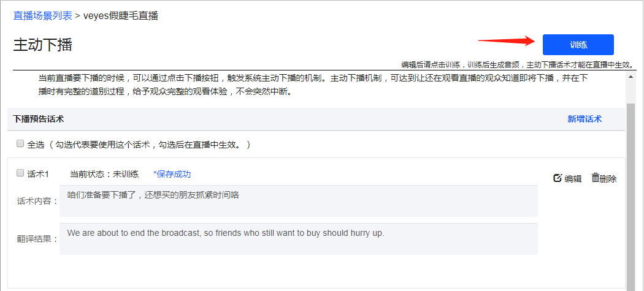
Task: Click the intro paragraph starting with 当前直播要下播的时候
Action: [313, 85]
